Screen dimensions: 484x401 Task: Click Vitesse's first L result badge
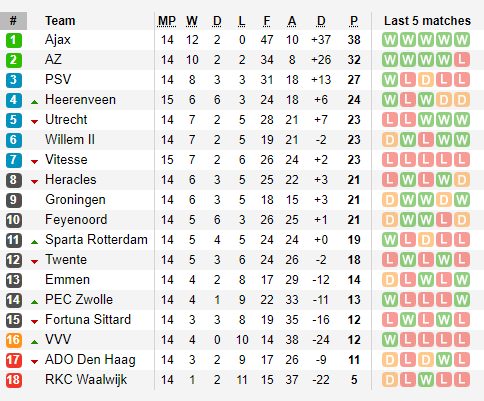tap(390, 160)
